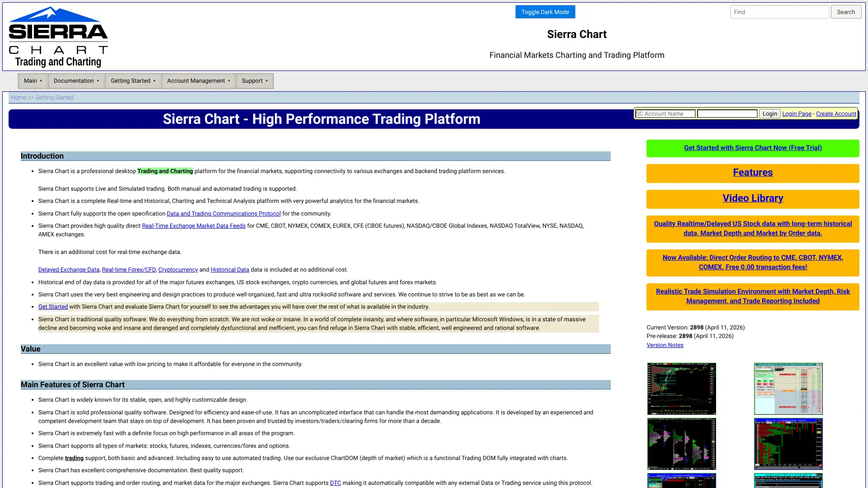
Task: Open Real-Time Exchange Market Data Feeds link
Action: (193, 226)
